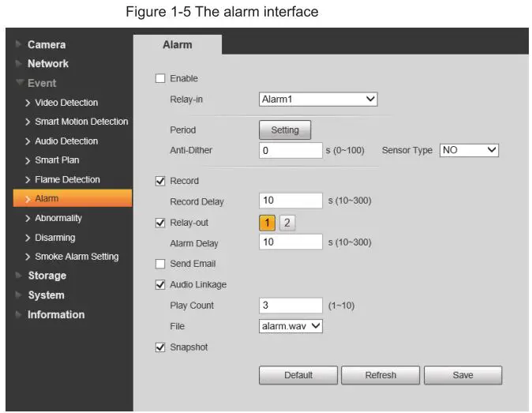Open the Storage section
Viewport: 532px width, 413px height.
[x=47, y=276]
